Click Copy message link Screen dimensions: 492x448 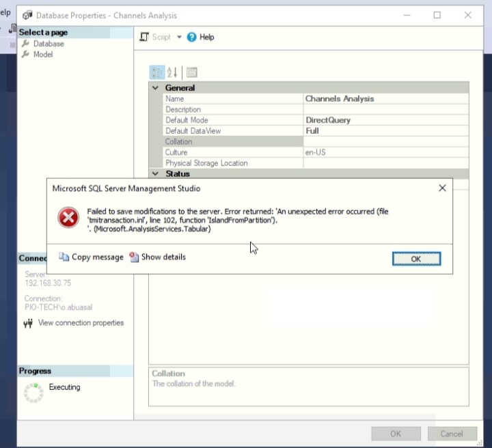(98, 257)
